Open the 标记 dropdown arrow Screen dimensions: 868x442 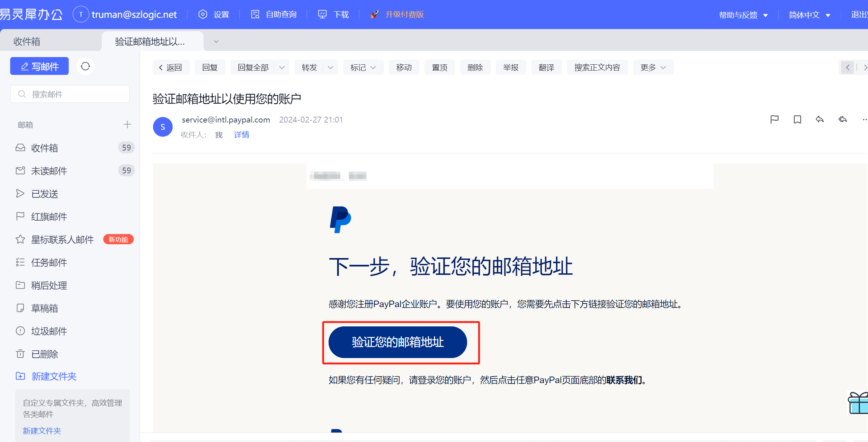click(x=373, y=67)
